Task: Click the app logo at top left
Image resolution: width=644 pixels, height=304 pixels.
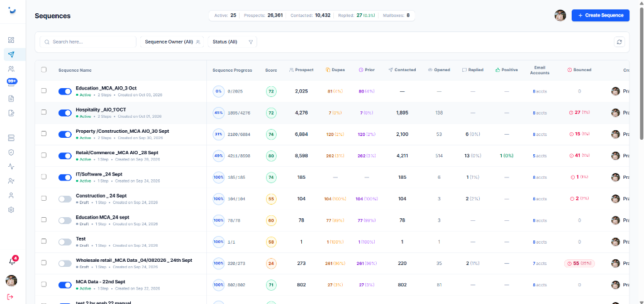Action: [13, 10]
